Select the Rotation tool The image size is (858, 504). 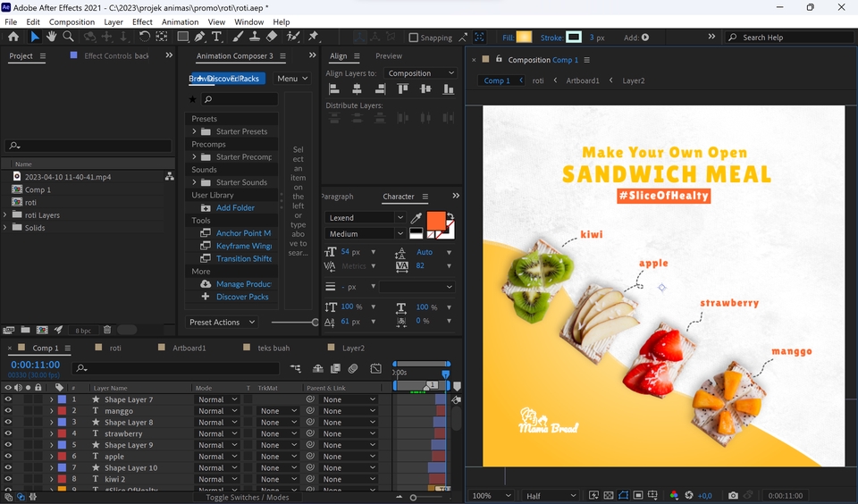[x=144, y=37]
